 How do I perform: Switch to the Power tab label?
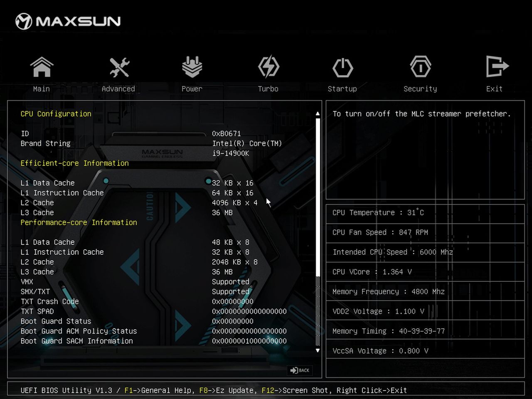coord(192,89)
